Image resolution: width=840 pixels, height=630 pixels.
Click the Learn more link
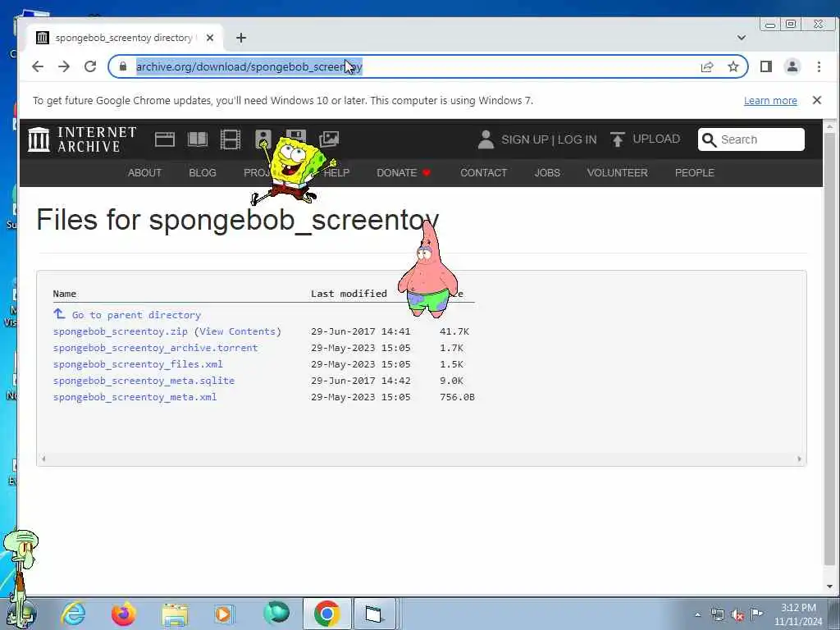770,100
